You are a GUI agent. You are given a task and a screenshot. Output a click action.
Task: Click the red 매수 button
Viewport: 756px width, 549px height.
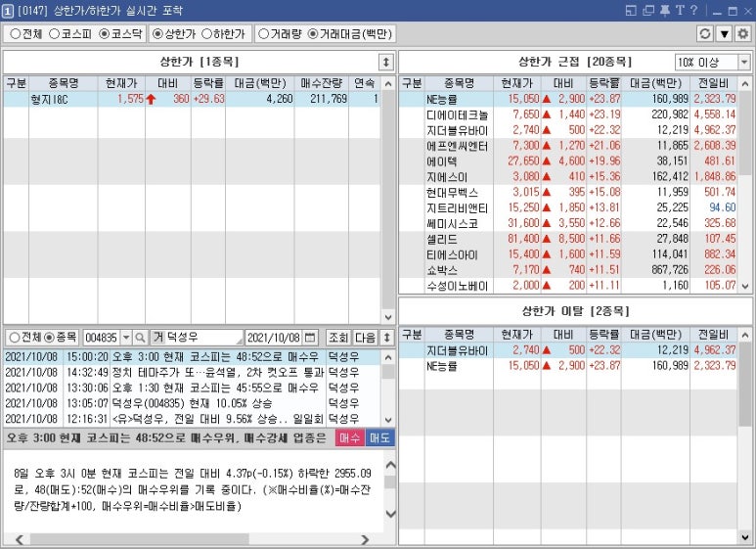(350, 437)
